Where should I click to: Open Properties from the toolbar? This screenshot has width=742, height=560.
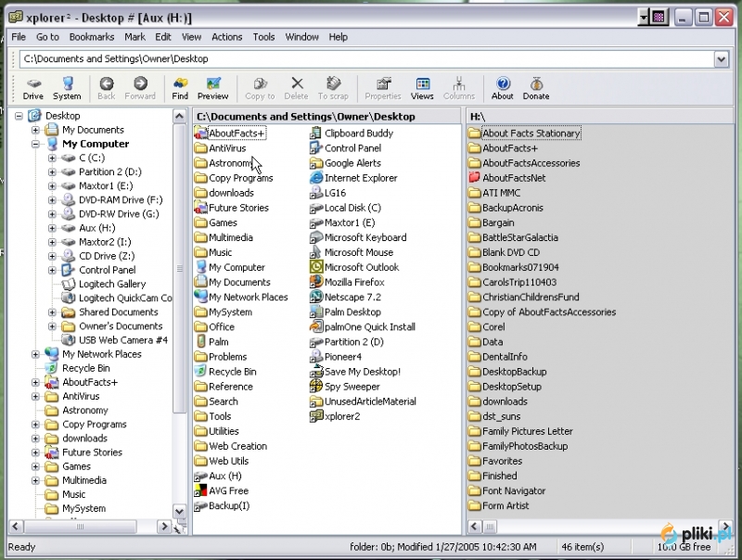click(383, 88)
